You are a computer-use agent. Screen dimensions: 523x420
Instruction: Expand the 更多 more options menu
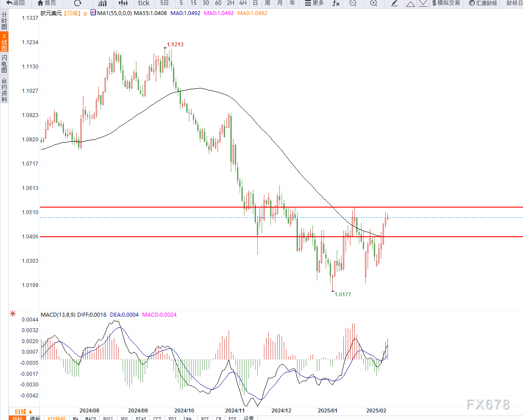[x=315, y=4]
